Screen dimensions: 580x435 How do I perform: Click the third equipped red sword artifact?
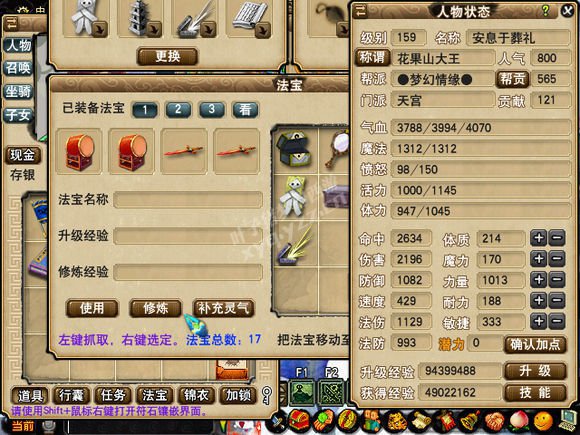click(184, 151)
